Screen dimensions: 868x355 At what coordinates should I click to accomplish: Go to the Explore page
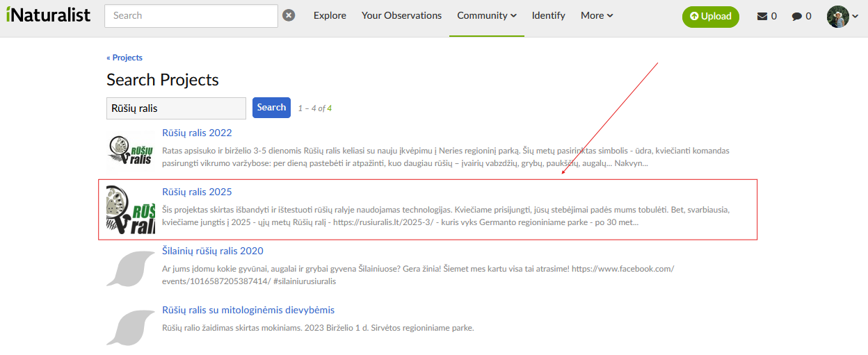pyautogui.click(x=330, y=15)
